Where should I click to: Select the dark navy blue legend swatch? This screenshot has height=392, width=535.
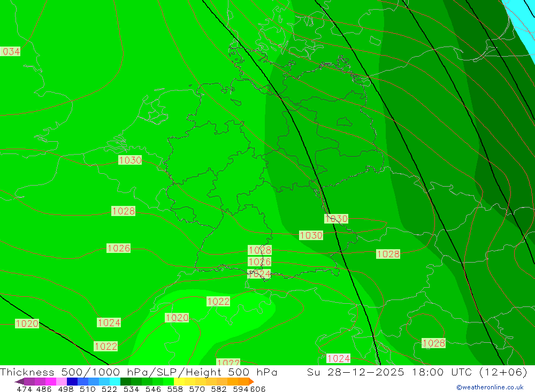click(x=72, y=381)
